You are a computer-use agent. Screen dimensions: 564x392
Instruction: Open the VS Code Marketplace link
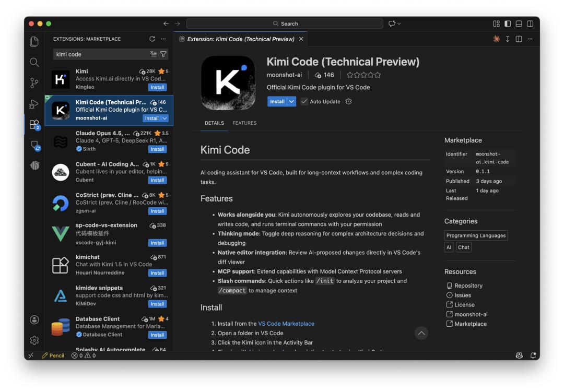point(286,324)
